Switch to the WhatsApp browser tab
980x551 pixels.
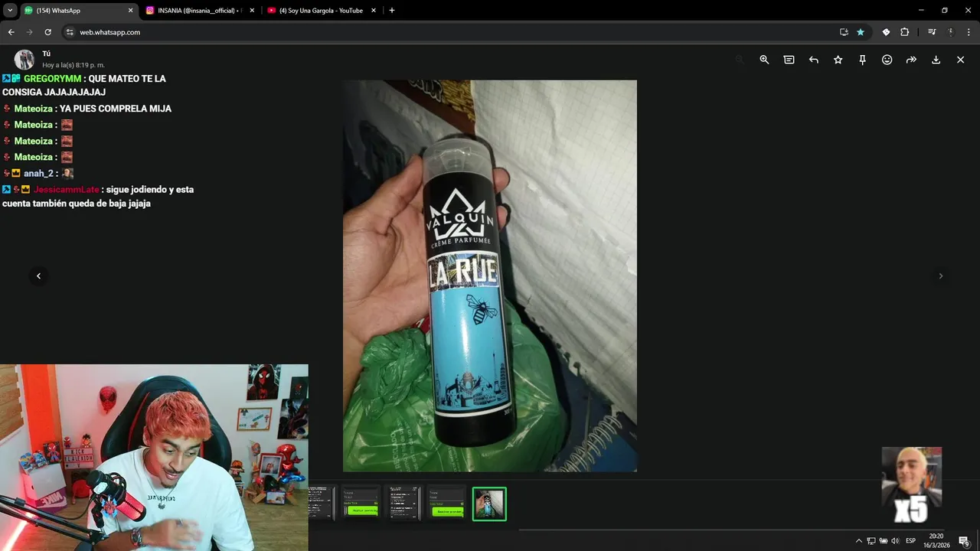77,11
